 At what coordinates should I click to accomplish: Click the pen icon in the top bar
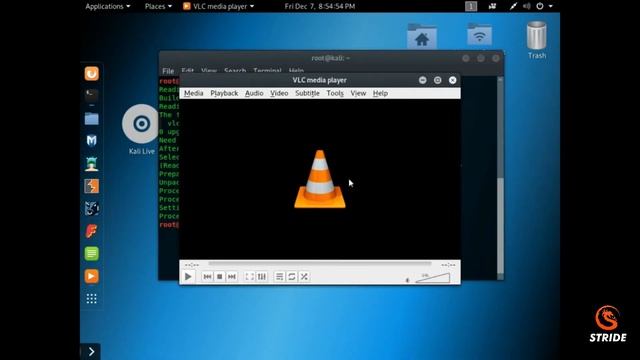click(x=513, y=6)
